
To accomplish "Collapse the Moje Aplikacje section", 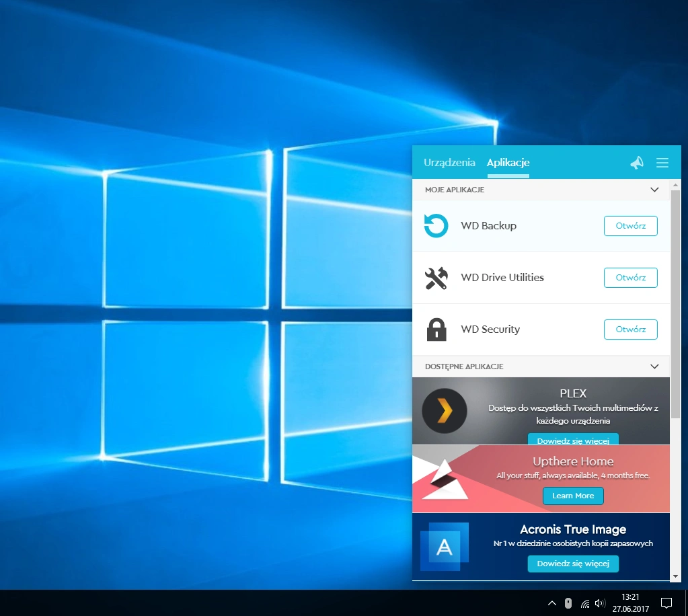I will tap(654, 190).
